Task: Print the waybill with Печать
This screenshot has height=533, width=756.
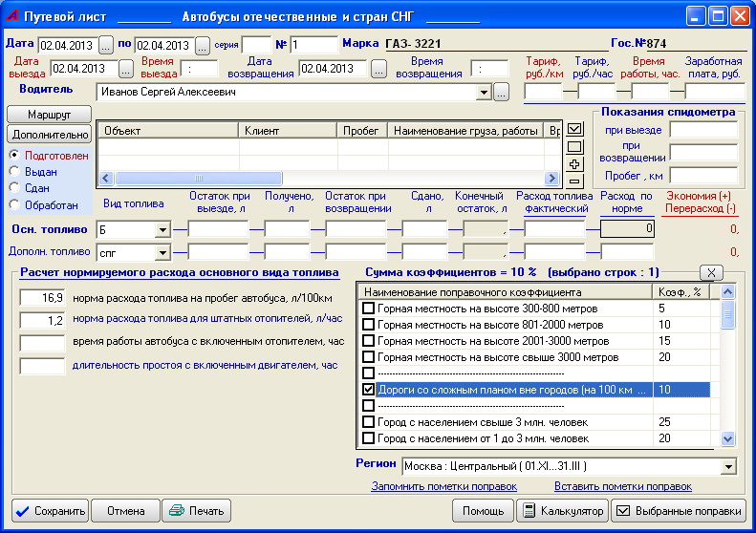Action: [197, 510]
